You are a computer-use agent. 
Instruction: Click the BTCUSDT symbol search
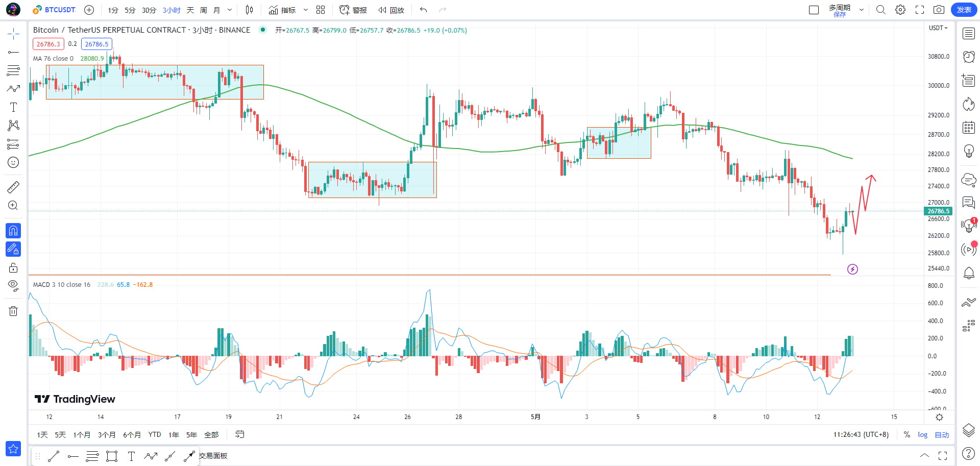[x=54, y=10]
